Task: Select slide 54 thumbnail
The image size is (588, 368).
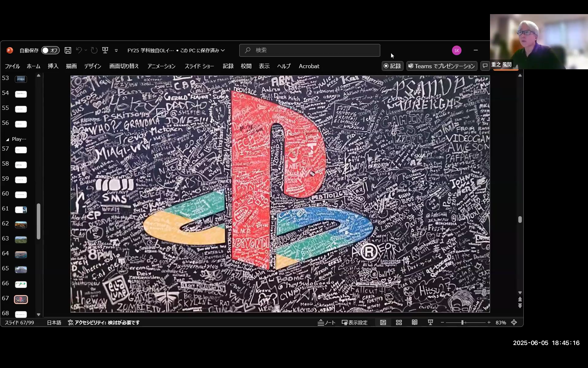Action: [x=21, y=94]
